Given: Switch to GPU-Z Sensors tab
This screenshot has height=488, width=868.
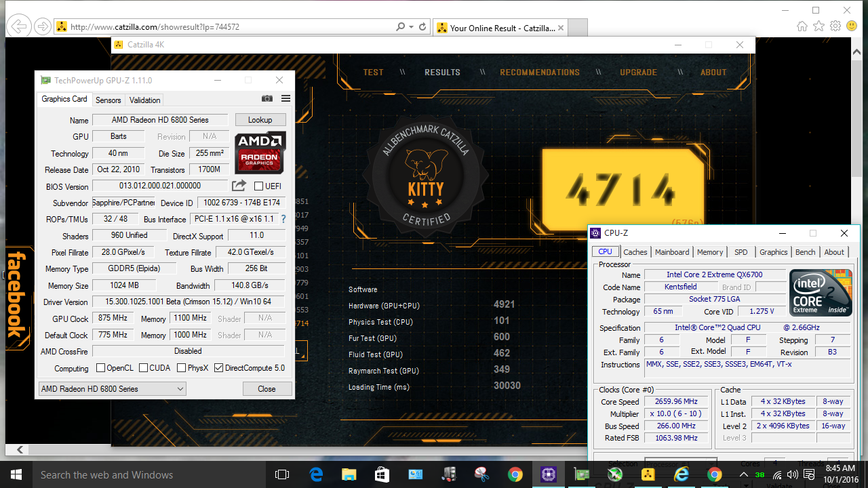Looking at the screenshot, I should pyautogui.click(x=108, y=100).
